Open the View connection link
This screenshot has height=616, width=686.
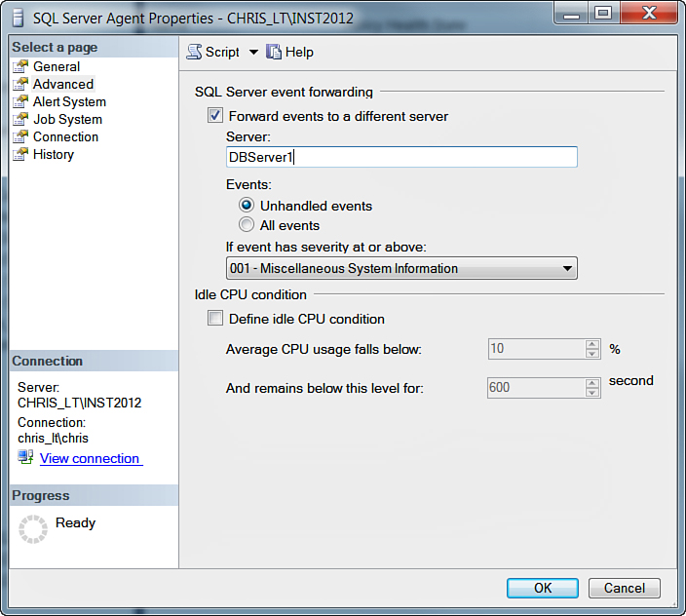(x=90, y=458)
